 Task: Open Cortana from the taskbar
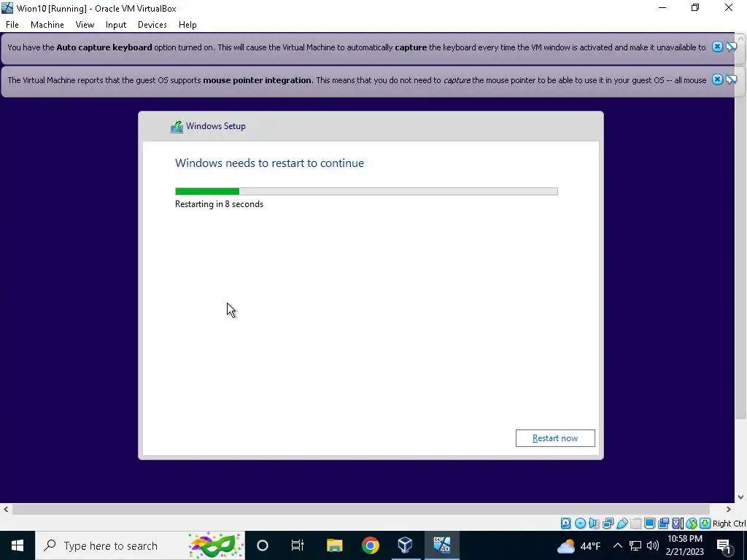coord(263,545)
